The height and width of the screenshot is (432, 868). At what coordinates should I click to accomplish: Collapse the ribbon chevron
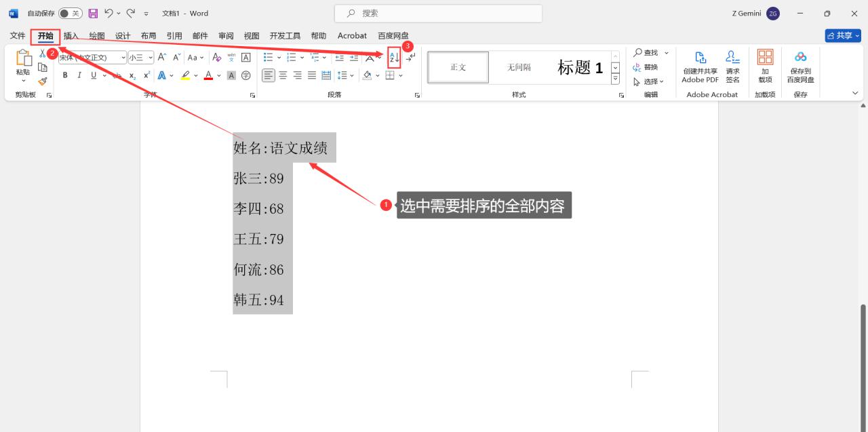(x=854, y=93)
